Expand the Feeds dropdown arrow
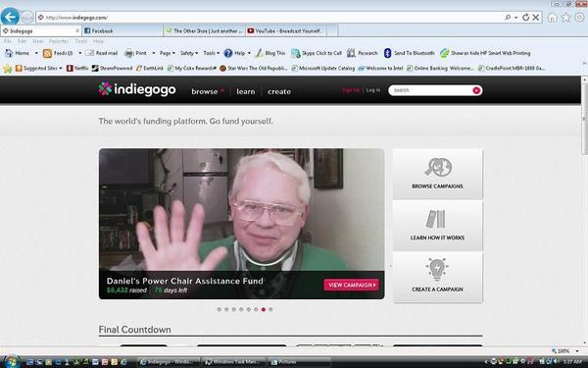 [80, 53]
